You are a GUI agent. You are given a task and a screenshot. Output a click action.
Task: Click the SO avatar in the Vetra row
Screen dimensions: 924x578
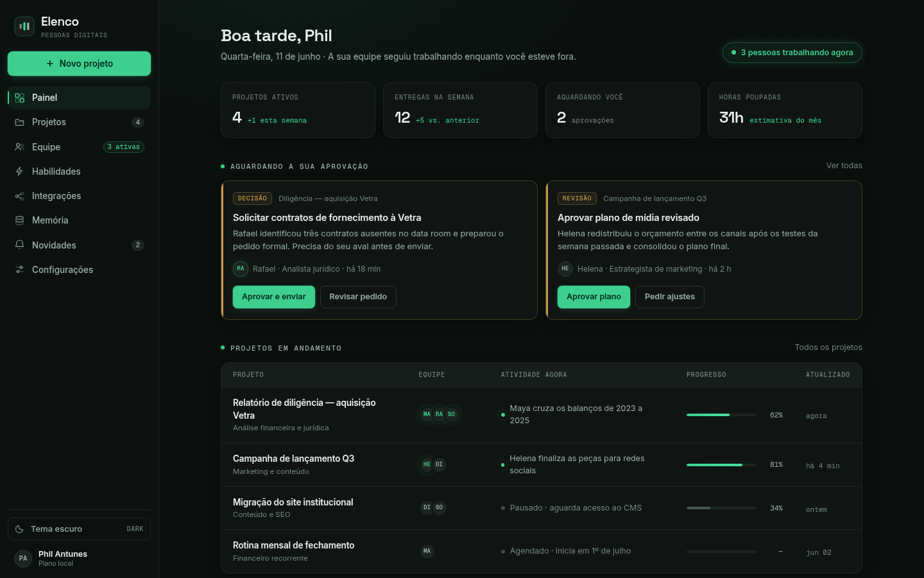point(451,414)
